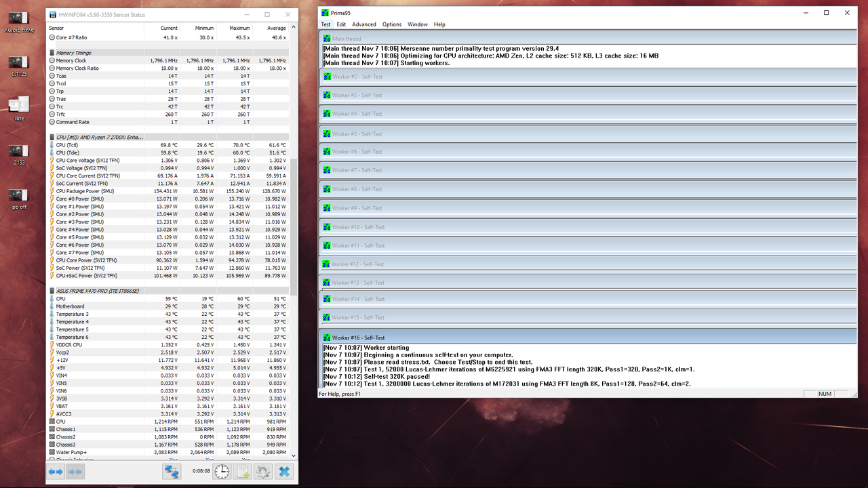Select Worker #3 Self-Test window bar
Screen dimensions: 868x488
(588, 96)
